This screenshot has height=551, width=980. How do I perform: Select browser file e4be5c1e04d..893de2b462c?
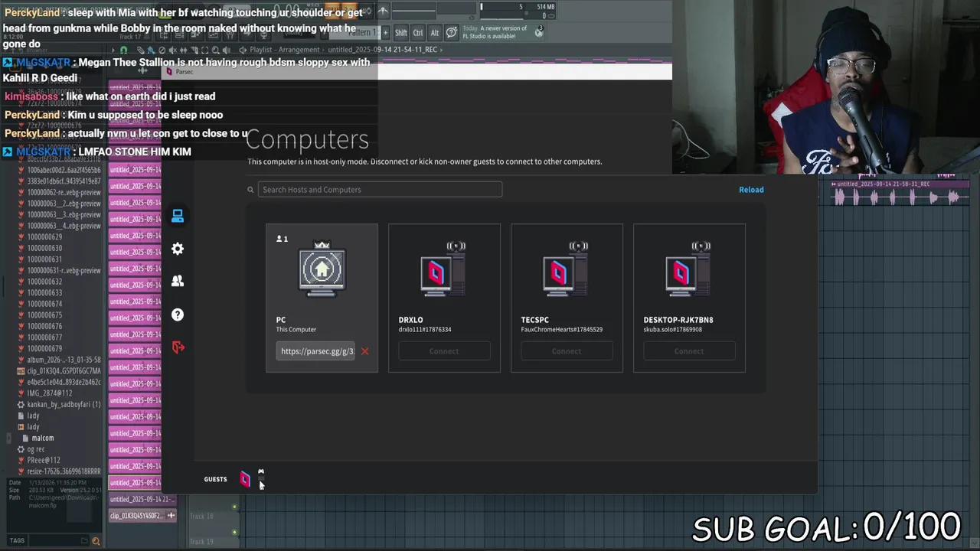[64, 382]
